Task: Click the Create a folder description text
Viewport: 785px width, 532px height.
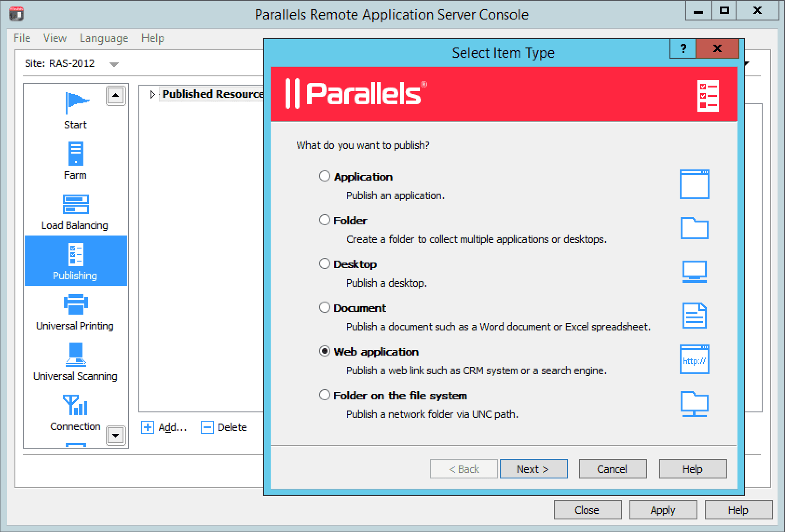Action: pyautogui.click(x=477, y=239)
